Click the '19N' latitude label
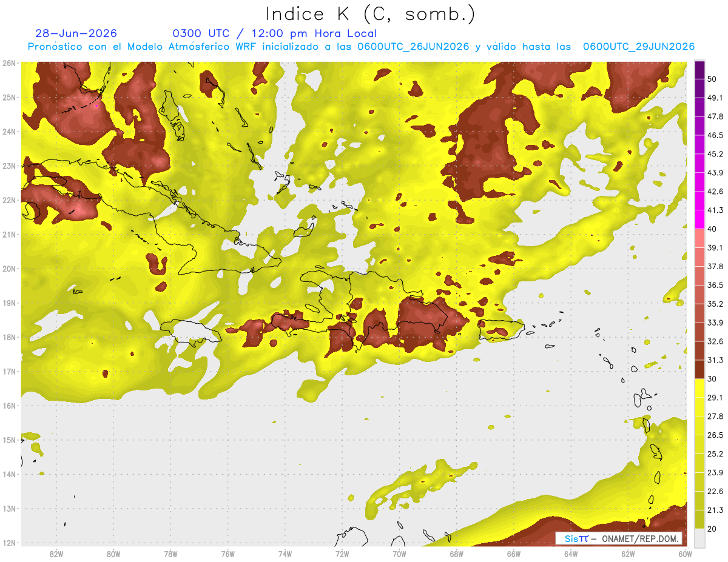728x562 pixels. (8, 303)
